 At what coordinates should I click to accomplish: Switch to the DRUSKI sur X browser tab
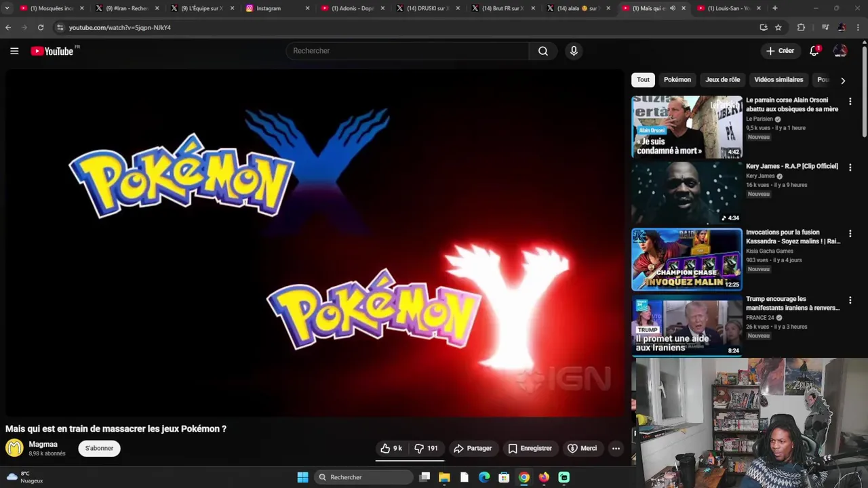[427, 8]
